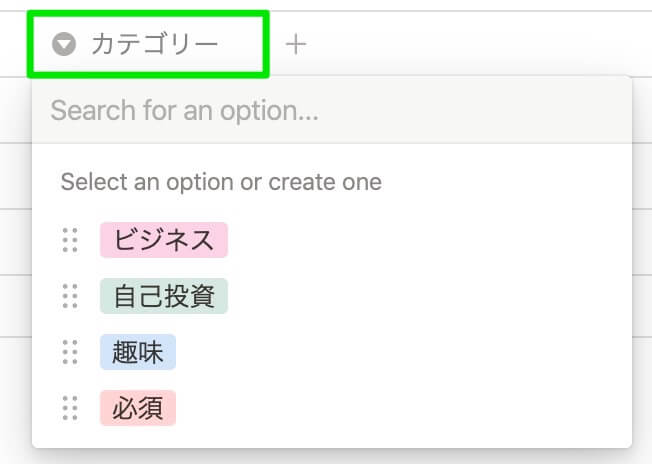
Task: Grab the drag handle next to ビジネス
Action: (70, 240)
